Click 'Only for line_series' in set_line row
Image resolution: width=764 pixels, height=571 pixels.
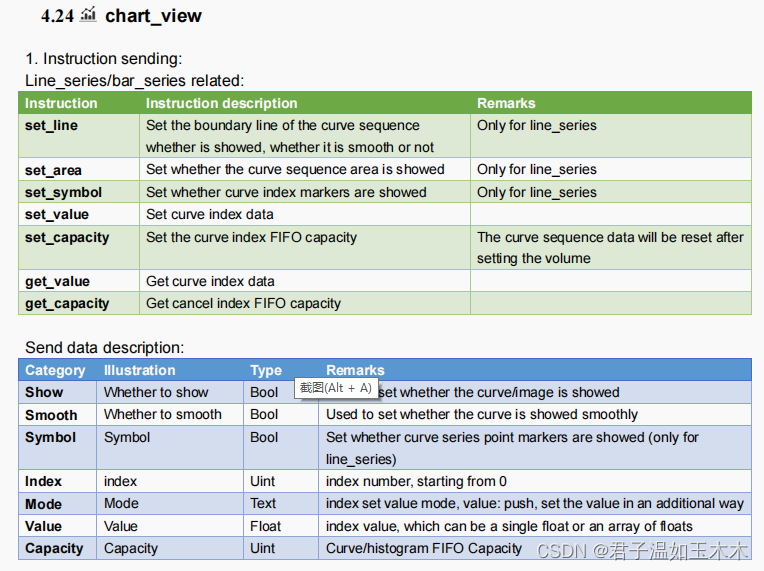[536, 126]
